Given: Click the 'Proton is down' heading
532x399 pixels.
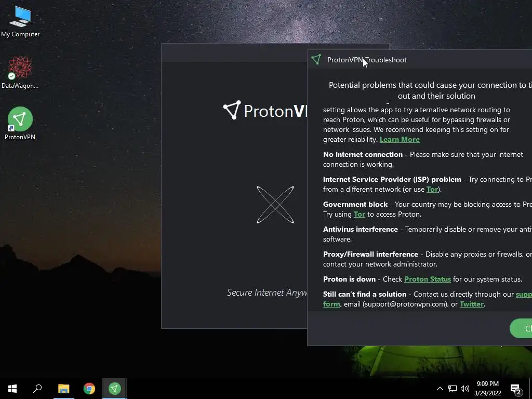Looking at the screenshot, I should click(x=349, y=279).
